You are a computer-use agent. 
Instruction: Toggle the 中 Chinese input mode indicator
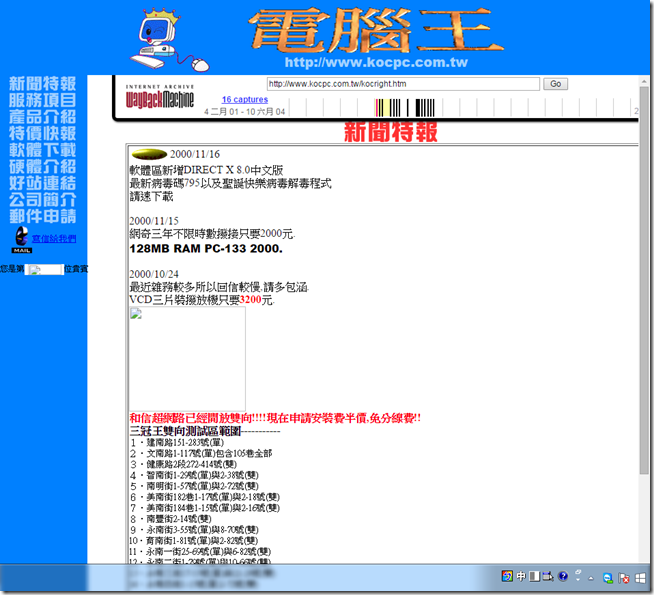521,577
